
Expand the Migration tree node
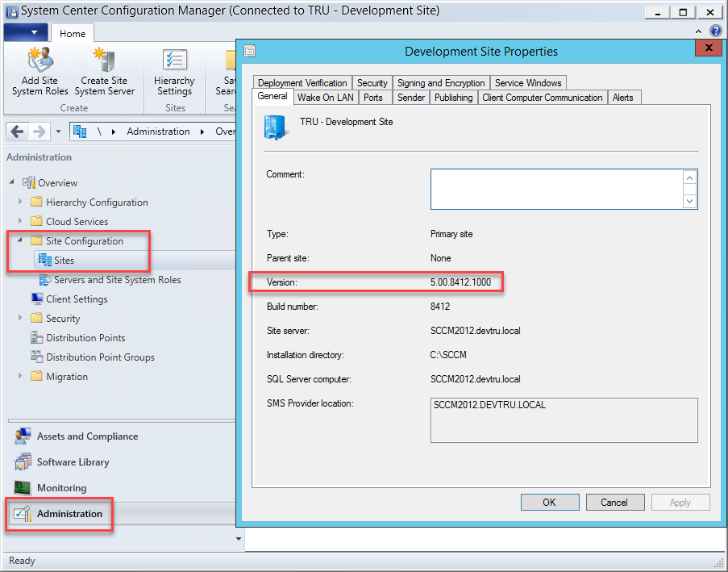[20, 376]
